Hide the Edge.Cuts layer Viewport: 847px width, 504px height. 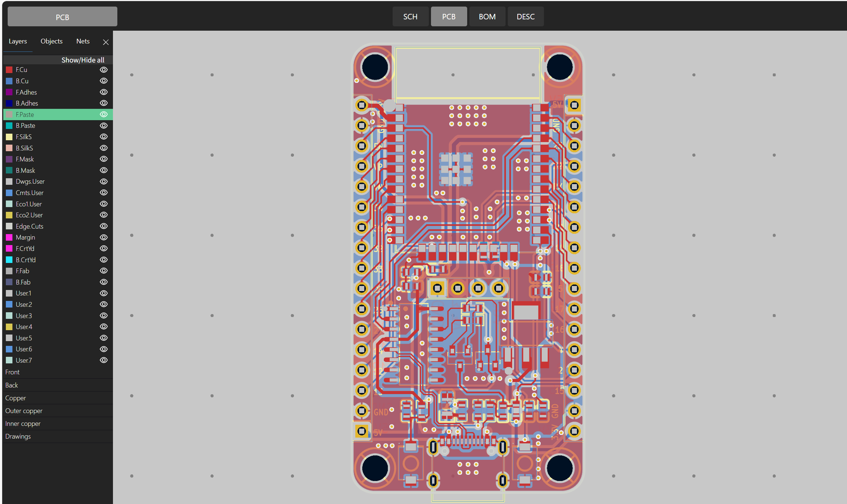pos(104,226)
